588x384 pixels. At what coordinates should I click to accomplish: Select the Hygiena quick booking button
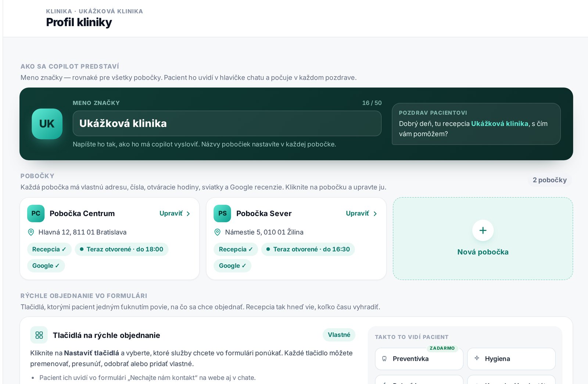pos(511,359)
